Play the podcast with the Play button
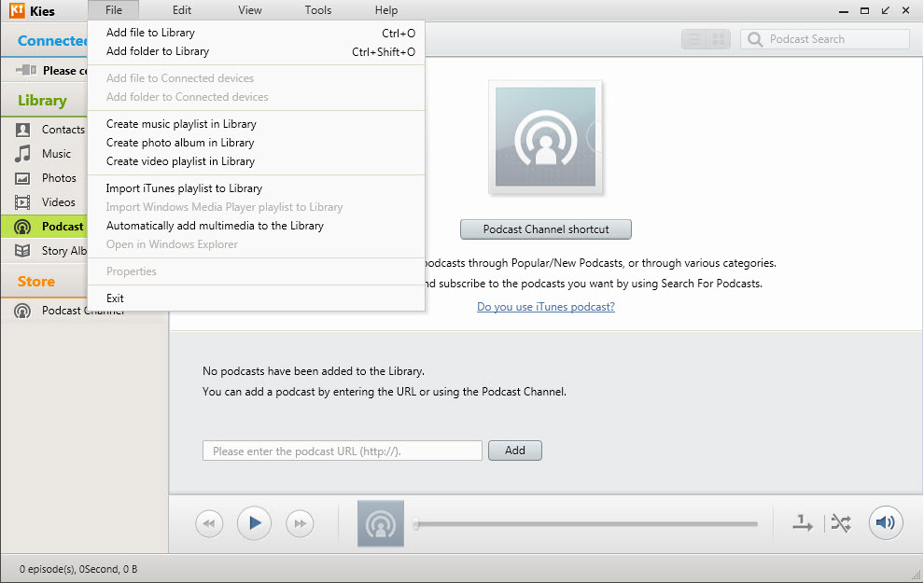This screenshot has width=924, height=583. pyautogui.click(x=255, y=523)
